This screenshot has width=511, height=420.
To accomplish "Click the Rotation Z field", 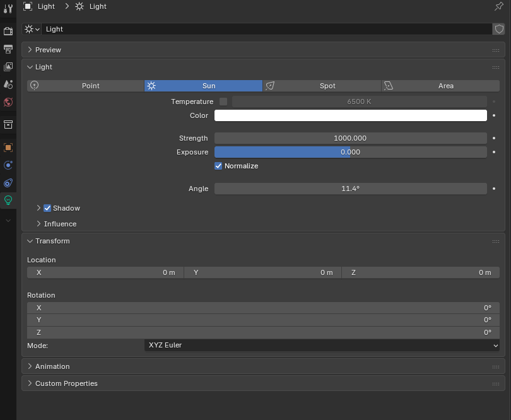I will (263, 333).
